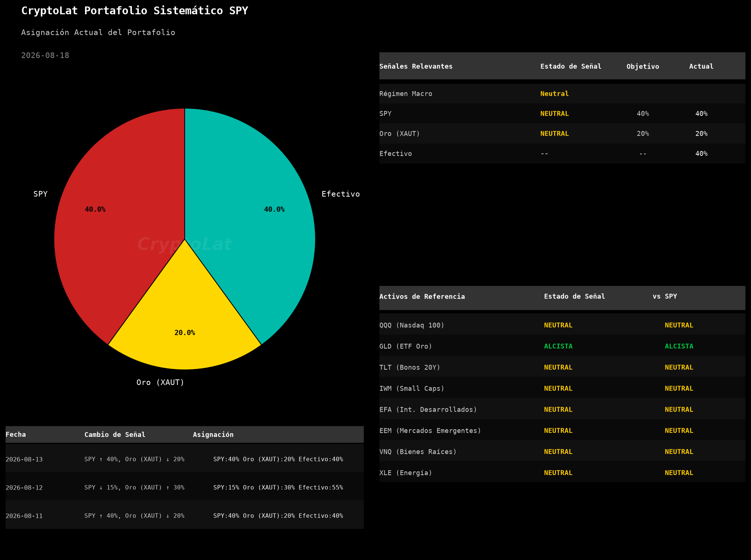The width and height of the screenshot is (751, 560).
Task: Click the allocation text for 2026-08-11
Action: [278, 516]
